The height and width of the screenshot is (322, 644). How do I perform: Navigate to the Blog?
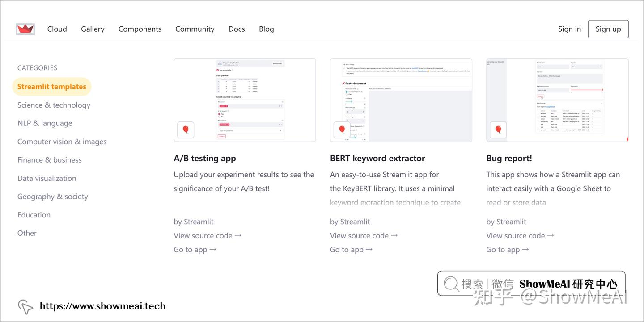click(x=267, y=29)
